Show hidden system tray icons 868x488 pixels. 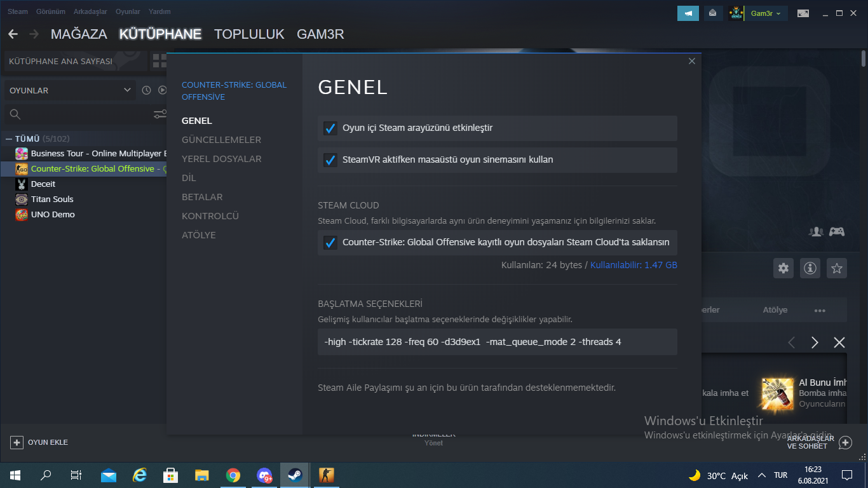(x=761, y=476)
